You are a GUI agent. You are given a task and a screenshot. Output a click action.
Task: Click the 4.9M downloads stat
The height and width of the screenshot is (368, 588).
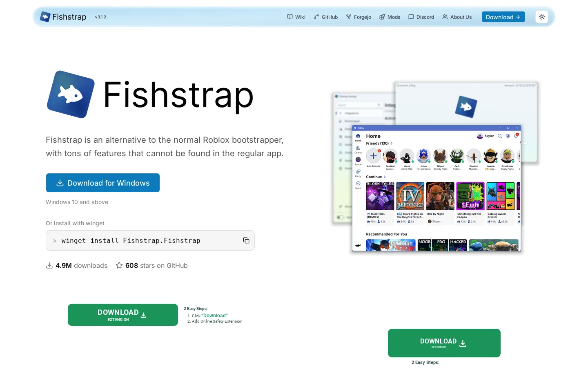click(x=77, y=265)
